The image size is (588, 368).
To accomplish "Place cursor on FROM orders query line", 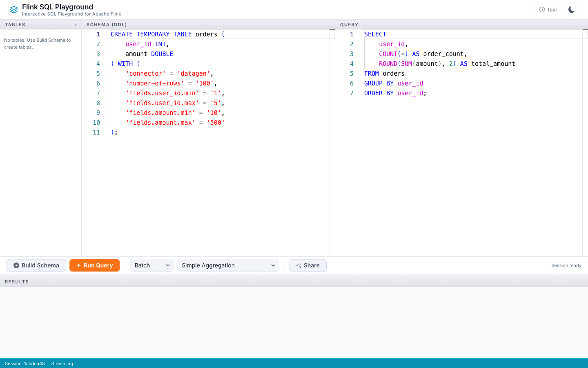I will coord(384,74).
